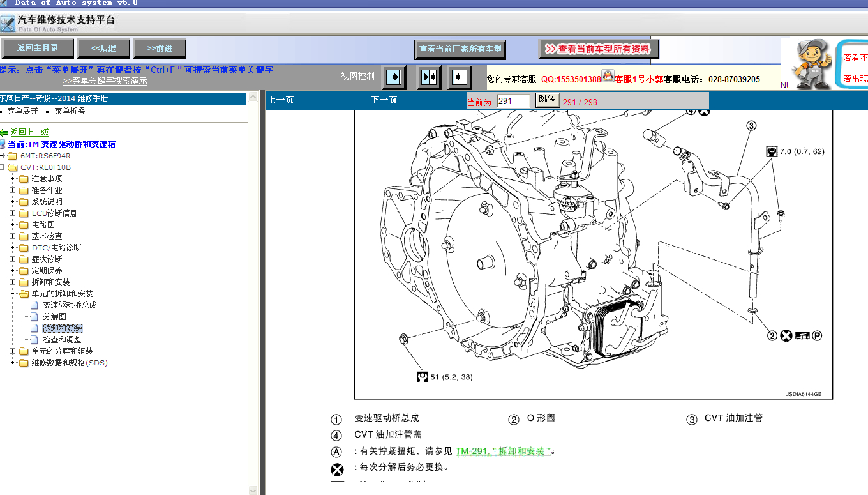Image resolution: width=868 pixels, height=495 pixels.
Task: Expand the DTC/电路诊断 folder
Action: [13, 248]
